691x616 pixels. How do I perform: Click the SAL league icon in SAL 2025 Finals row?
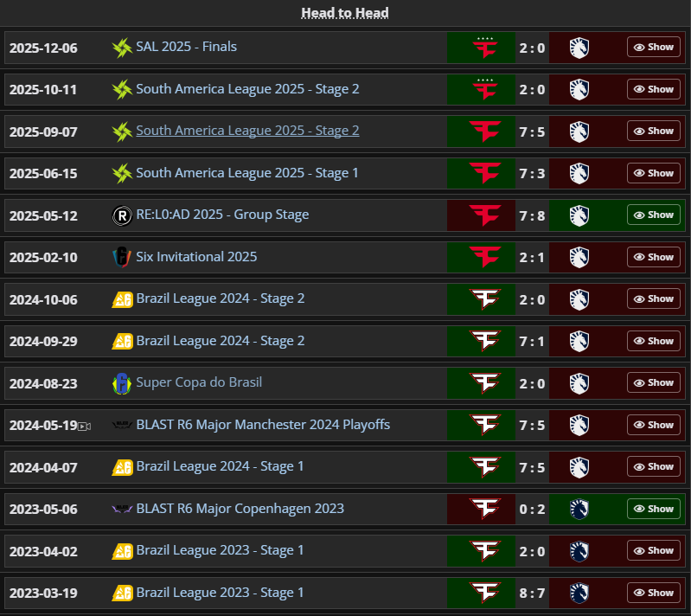(122, 48)
